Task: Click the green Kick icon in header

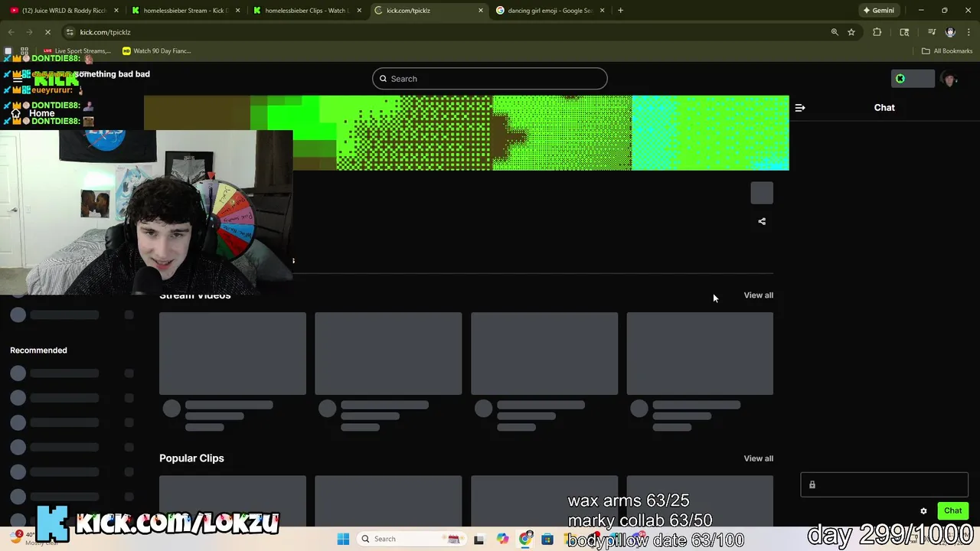Action: point(900,79)
